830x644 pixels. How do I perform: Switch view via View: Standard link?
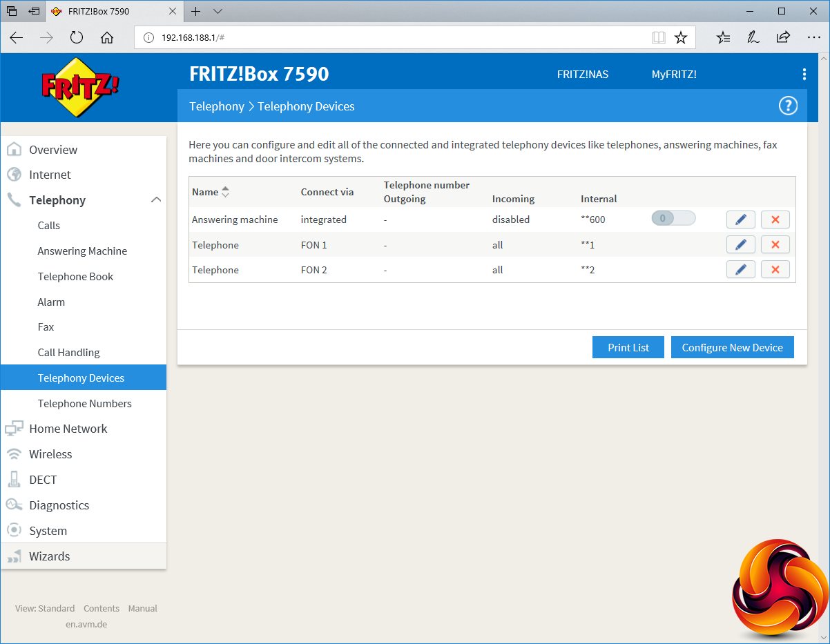45,608
